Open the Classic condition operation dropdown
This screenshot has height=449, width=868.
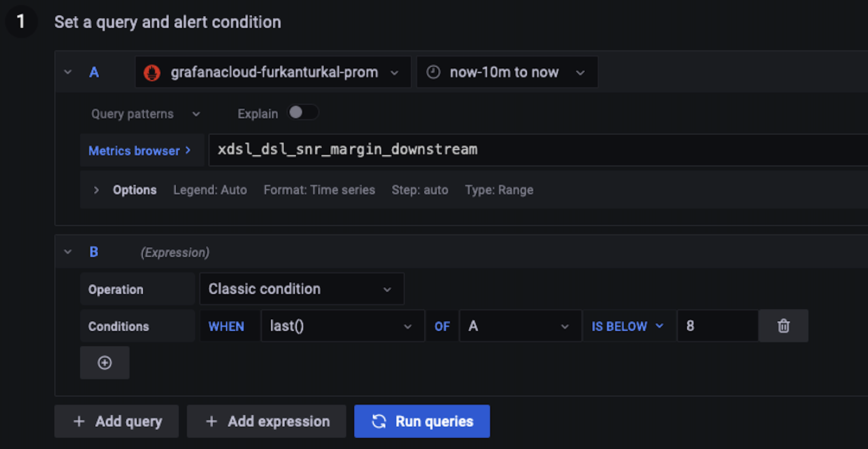(x=301, y=289)
